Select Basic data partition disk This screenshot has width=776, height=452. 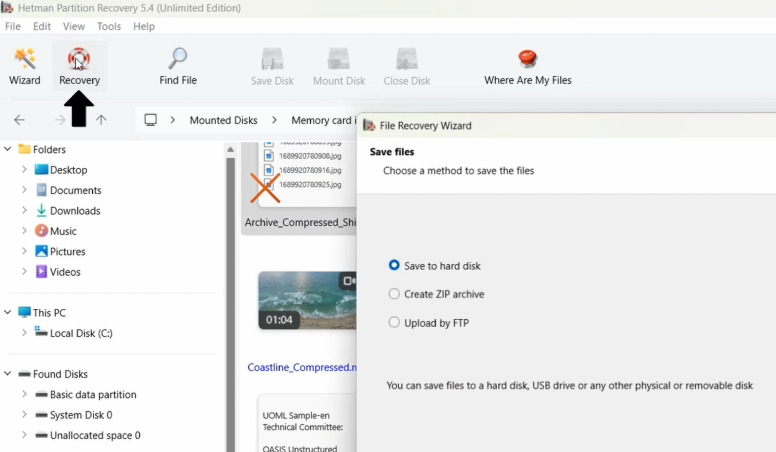click(x=85, y=395)
